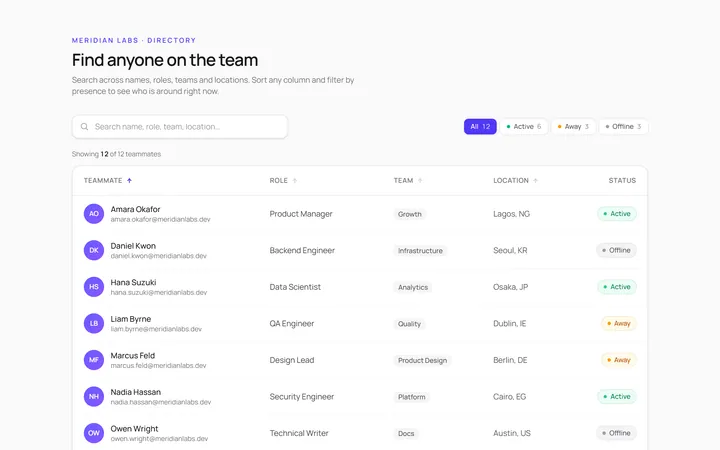Sort by the TEAM column header
720x450 pixels.
[x=408, y=180]
